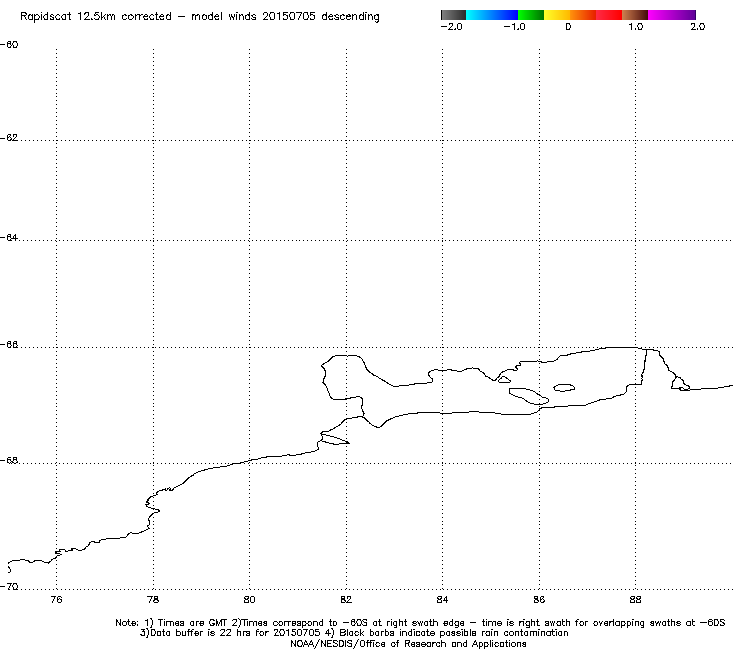
Task: Click the -2.0 color bar label
Action: [451, 27]
